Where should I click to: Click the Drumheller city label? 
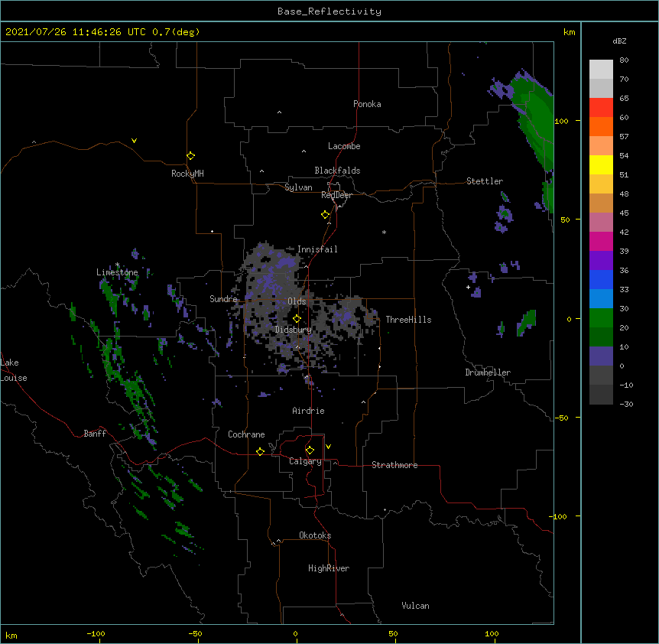(488, 372)
